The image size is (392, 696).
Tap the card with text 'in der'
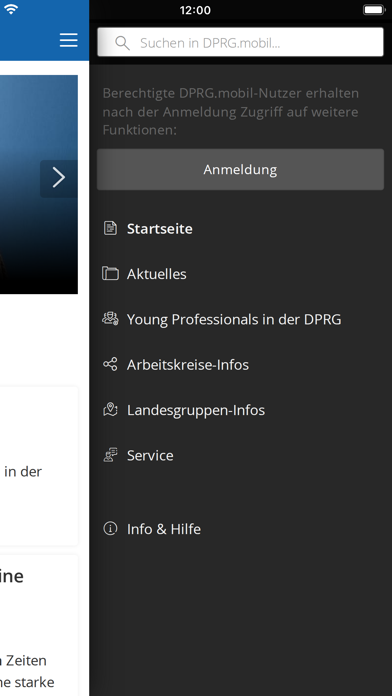click(x=39, y=466)
